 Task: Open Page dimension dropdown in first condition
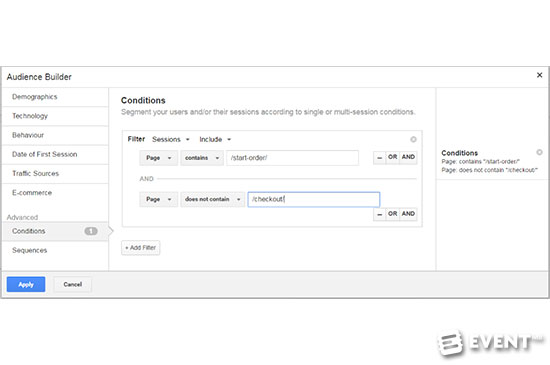(159, 158)
